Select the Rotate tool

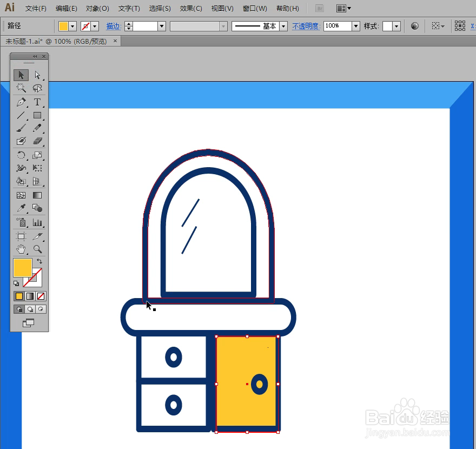pos(21,155)
